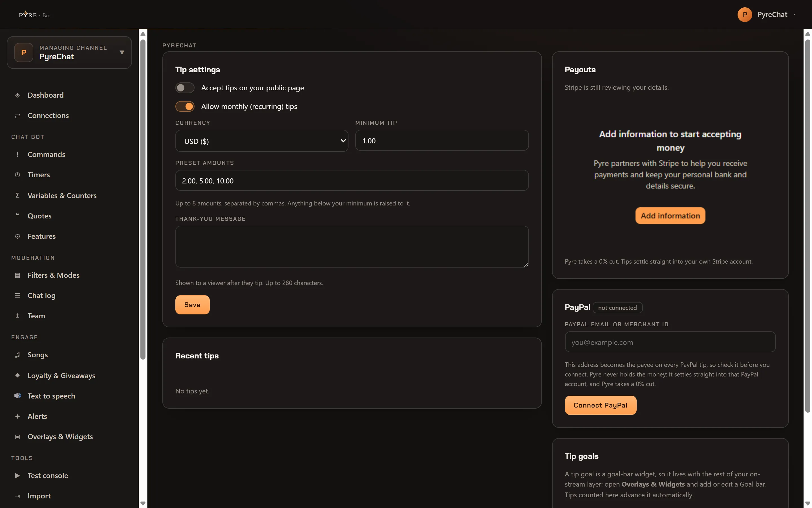
Task: Open the Currency USD dropdown
Action: click(x=262, y=141)
